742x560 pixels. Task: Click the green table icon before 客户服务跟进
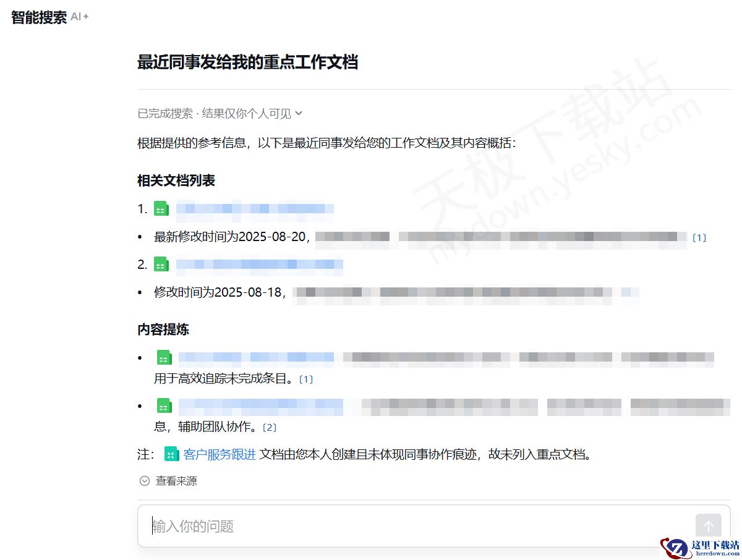pyautogui.click(x=171, y=454)
